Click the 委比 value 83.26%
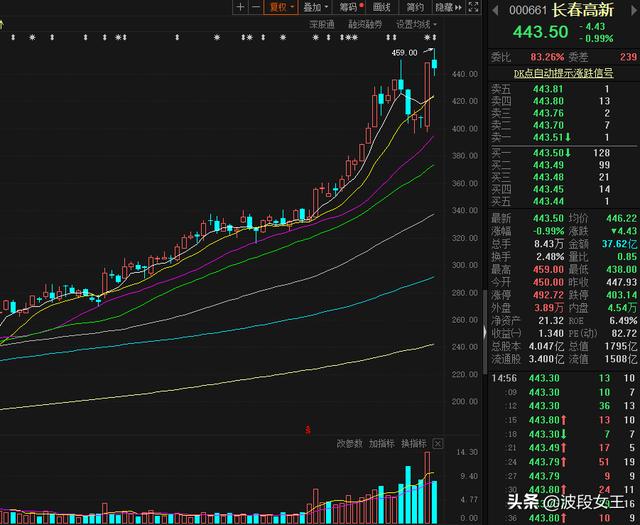 pyautogui.click(x=547, y=57)
